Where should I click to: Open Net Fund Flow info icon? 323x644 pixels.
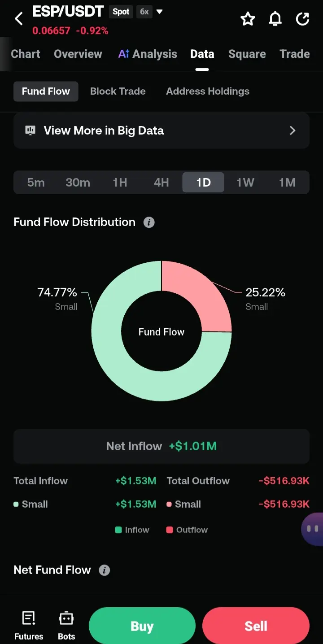pyautogui.click(x=104, y=570)
